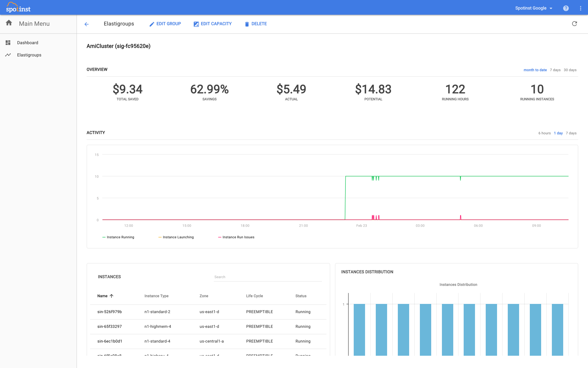Open Elastigroups in the sidebar
588x368 pixels.
tap(29, 55)
